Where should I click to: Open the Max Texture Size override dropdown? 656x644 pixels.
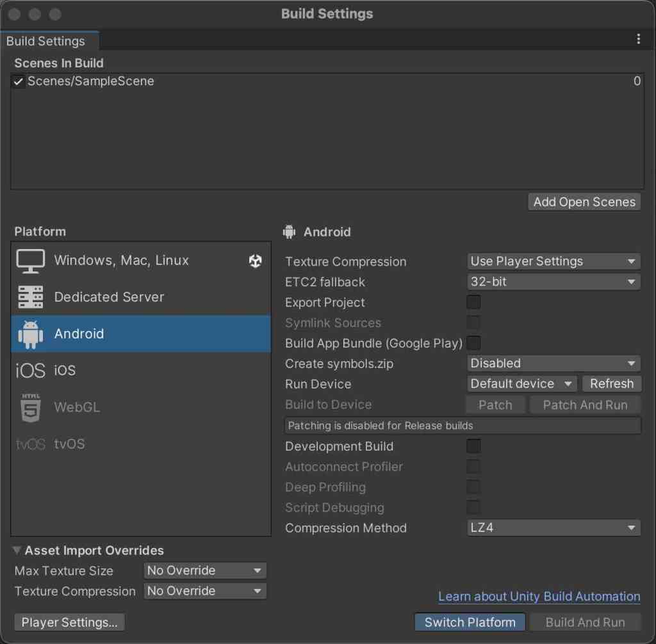click(x=205, y=570)
